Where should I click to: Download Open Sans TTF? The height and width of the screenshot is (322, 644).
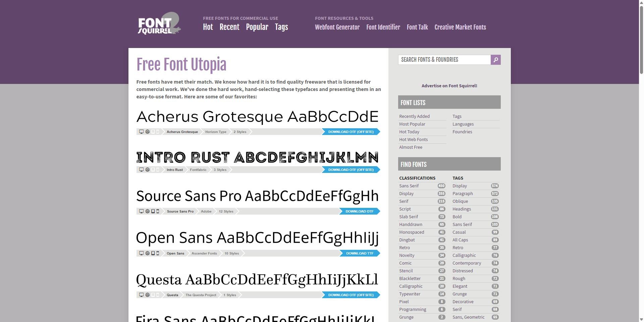[x=360, y=253]
